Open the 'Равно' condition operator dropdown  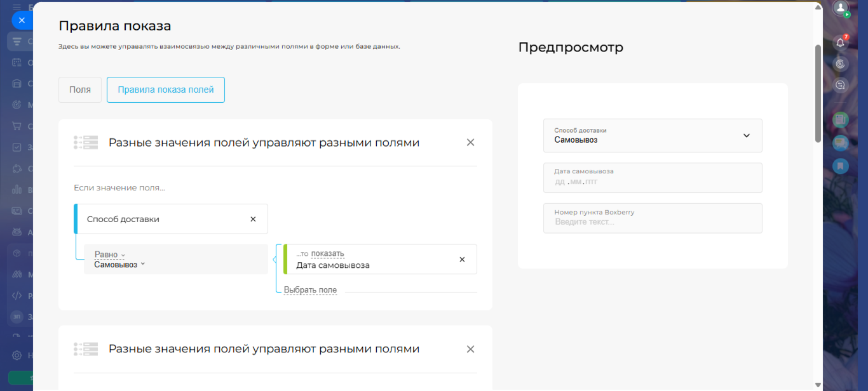[x=109, y=255]
